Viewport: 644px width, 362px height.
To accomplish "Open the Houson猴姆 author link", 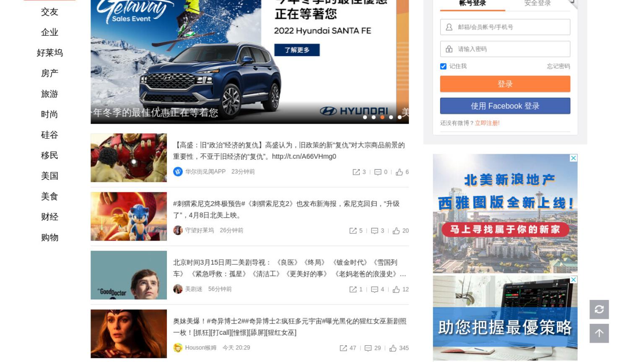I will click(x=201, y=348).
